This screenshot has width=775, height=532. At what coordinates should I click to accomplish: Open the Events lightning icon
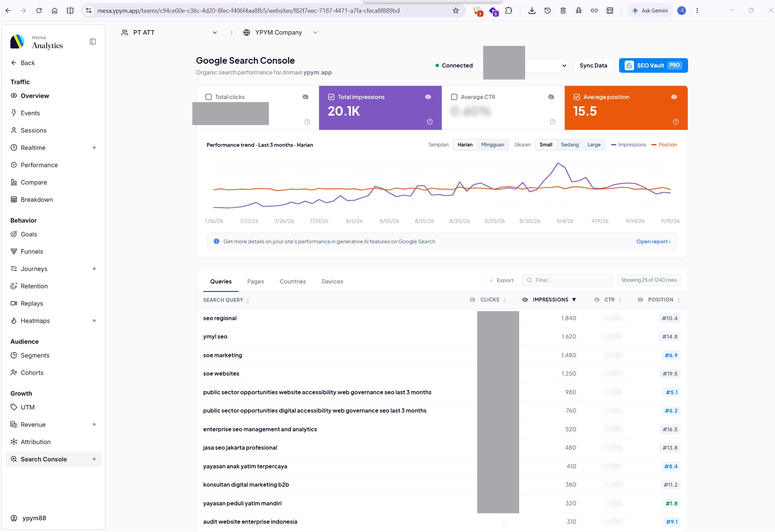(14, 113)
